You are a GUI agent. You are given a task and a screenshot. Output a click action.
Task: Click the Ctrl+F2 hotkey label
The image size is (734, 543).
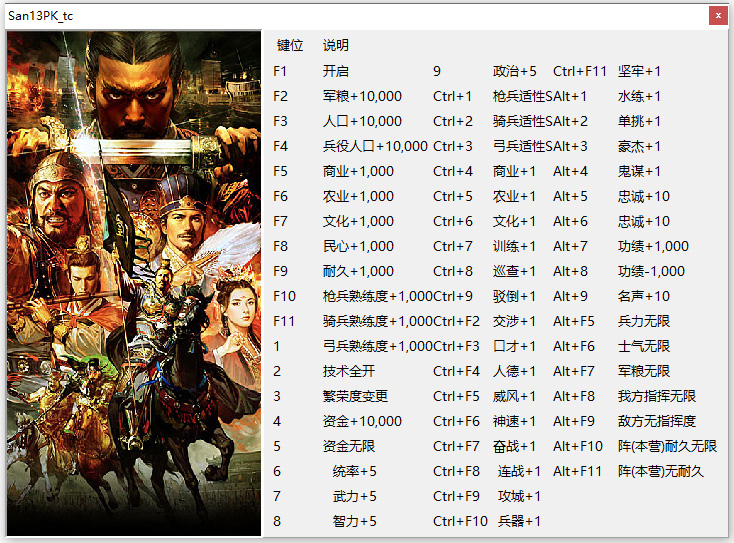point(456,322)
